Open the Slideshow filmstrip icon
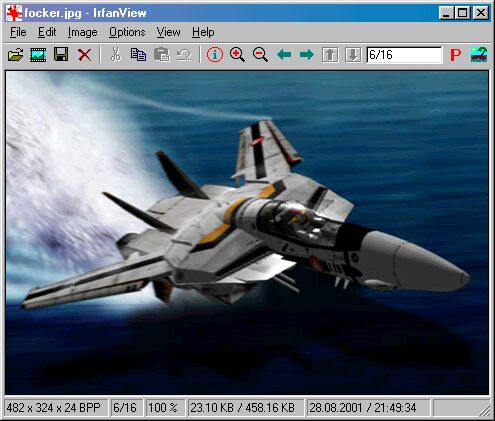This screenshot has height=421, width=495. pyautogui.click(x=38, y=55)
